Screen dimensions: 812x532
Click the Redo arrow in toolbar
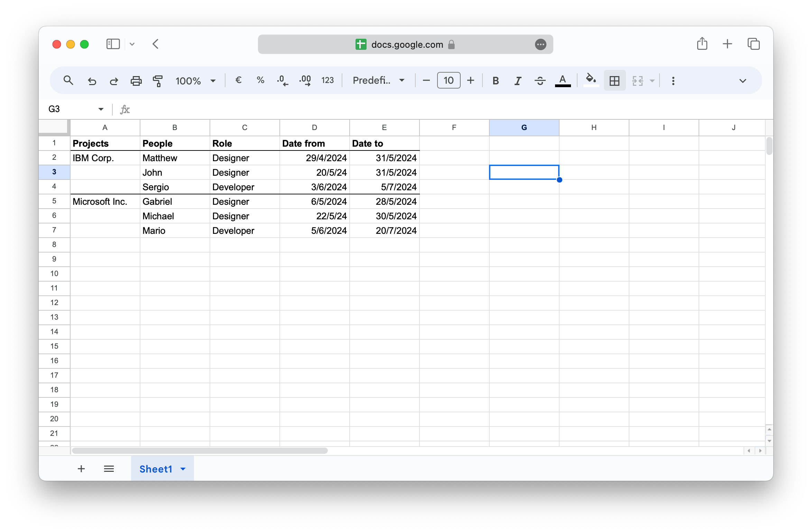[x=114, y=81]
